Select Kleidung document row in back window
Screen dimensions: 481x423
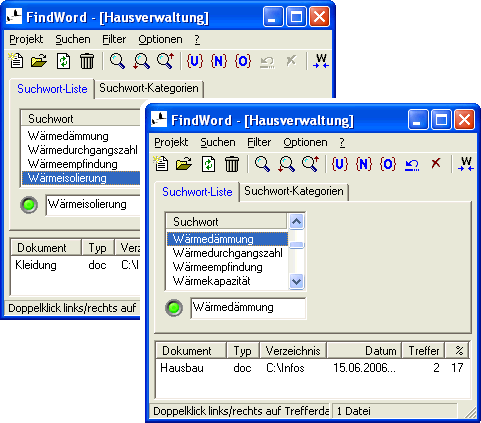pyautogui.click(x=75, y=265)
